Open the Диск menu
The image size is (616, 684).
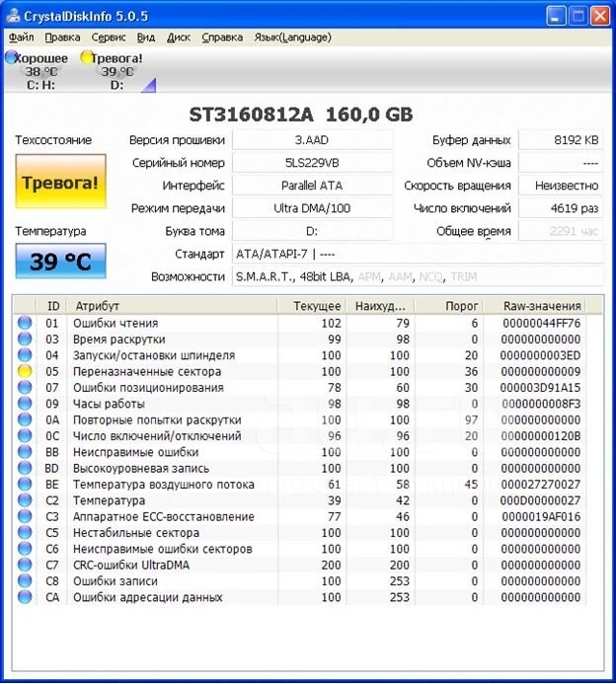(x=179, y=38)
